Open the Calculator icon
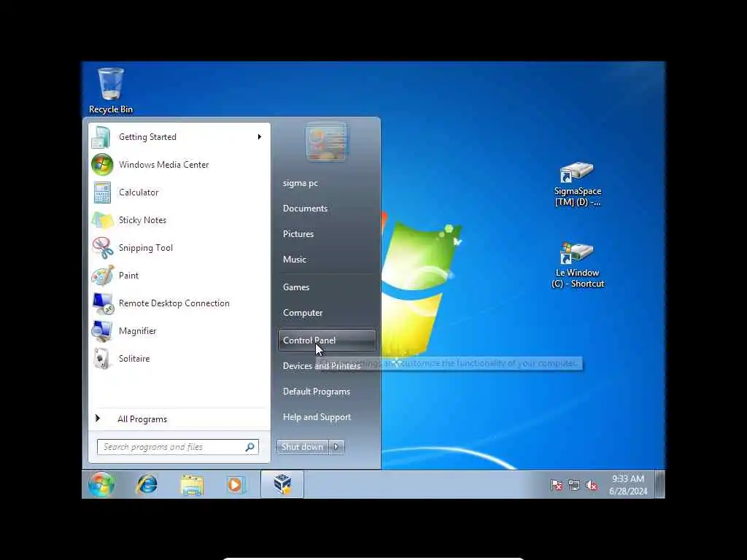The height and width of the screenshot is (560, 747). click(102, 192)
